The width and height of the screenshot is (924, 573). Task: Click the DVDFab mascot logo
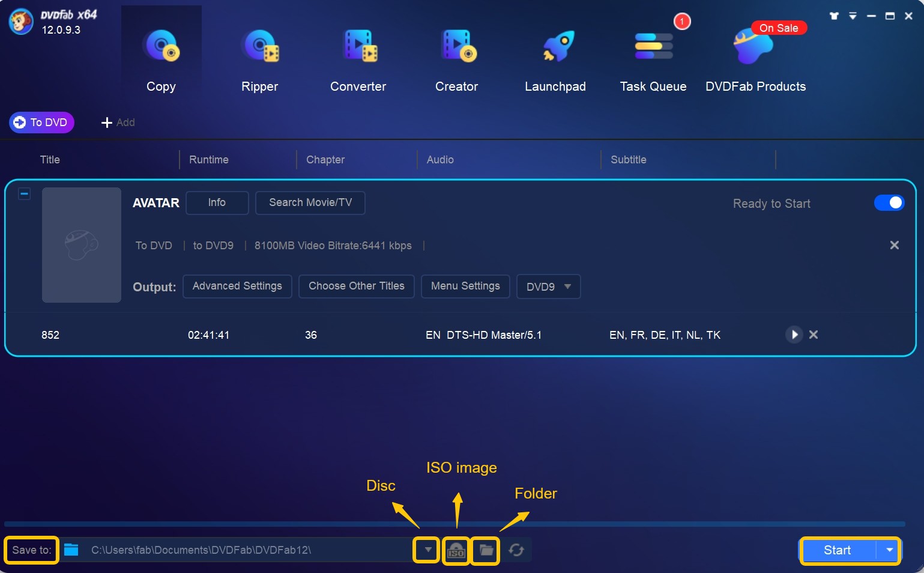coord(21,22)
